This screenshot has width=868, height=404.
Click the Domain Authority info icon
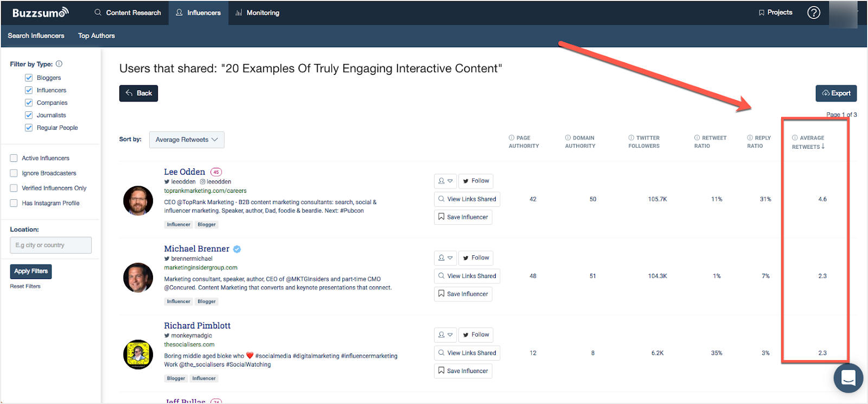pyautogui.click(x=568, y=138)
